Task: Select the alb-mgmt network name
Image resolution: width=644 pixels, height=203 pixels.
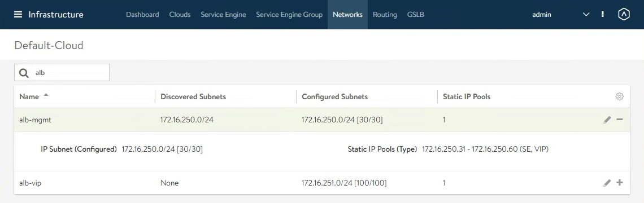Action: point(36,120)
